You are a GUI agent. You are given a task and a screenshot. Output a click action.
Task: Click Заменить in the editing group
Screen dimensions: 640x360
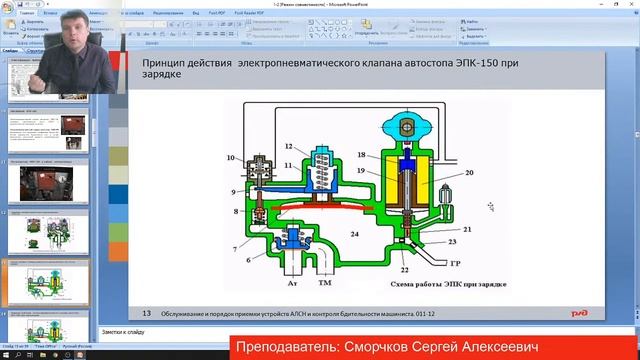coord(472,29)
